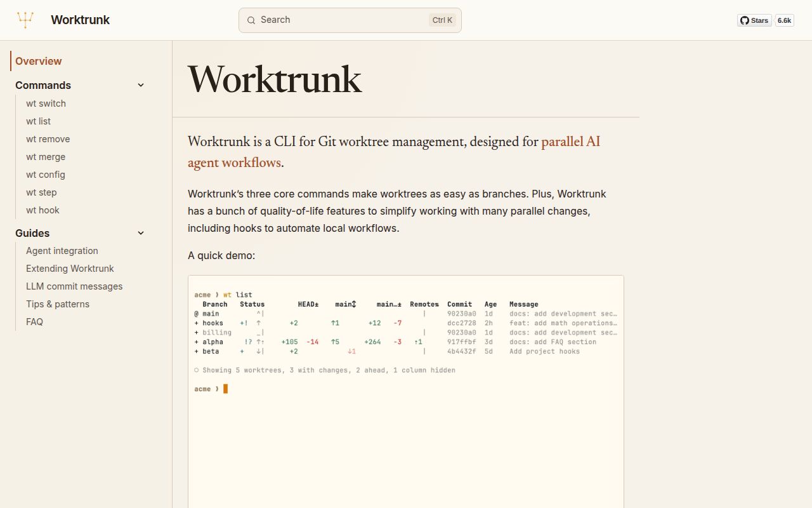Click commit hash dcc2728 in demo

click(x=461, y=323)
